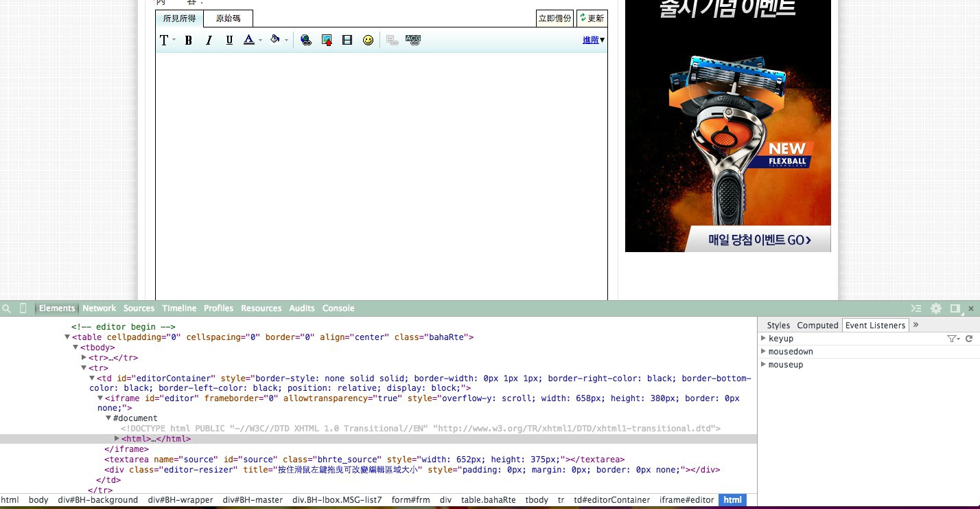Insert image with the picture icon
Image resolution: width=980 pixels, height=509 pixels.
(327, 41)
